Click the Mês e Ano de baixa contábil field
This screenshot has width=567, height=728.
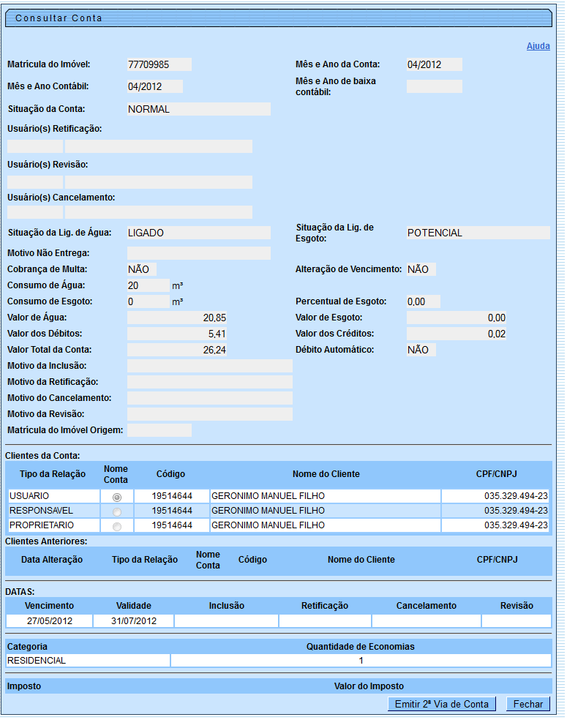(x=434, y=86)
